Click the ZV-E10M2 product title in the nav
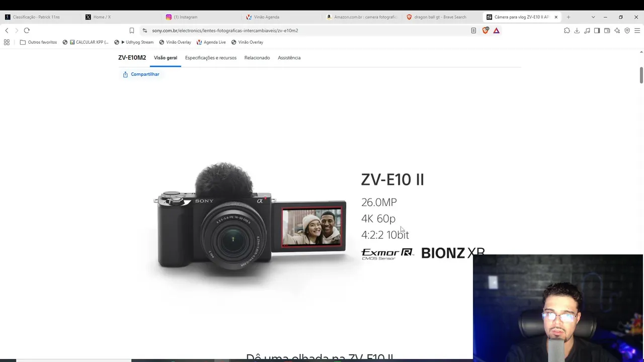 (132, 58)
